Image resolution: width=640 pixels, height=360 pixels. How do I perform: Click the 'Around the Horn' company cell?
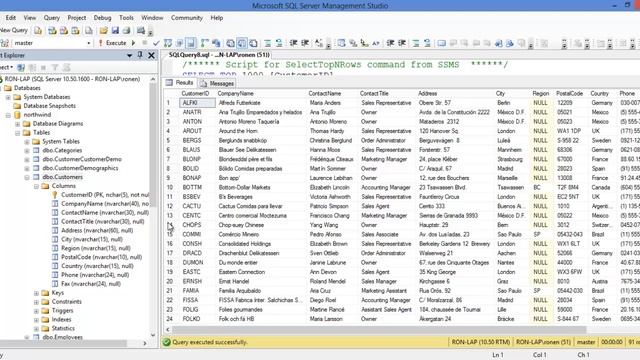[262, 131]
